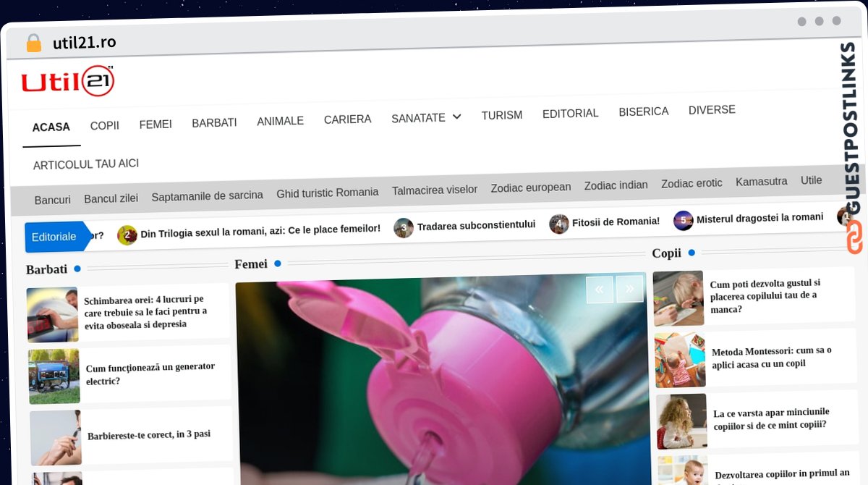This screenshot has height=485, width=868.
Task: Read 'Cum funcționează un generator electric?' article
Action: point(150,374)
